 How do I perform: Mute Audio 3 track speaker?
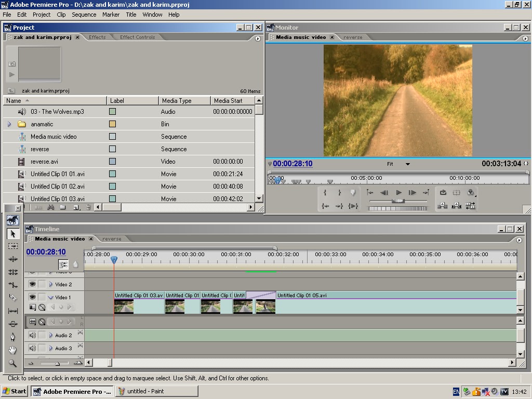point(32,348)
